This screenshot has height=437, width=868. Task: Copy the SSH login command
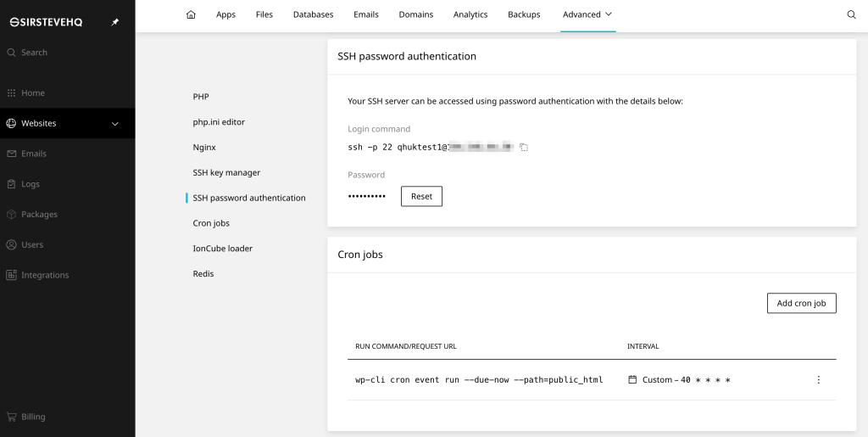(x=524, y=148)
